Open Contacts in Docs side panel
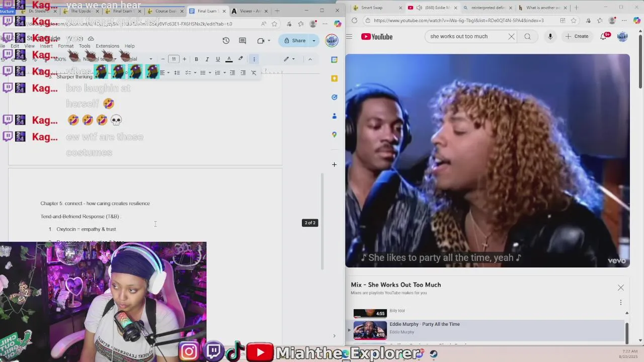Viewport: 644px width, 362px height. point(334,116)
